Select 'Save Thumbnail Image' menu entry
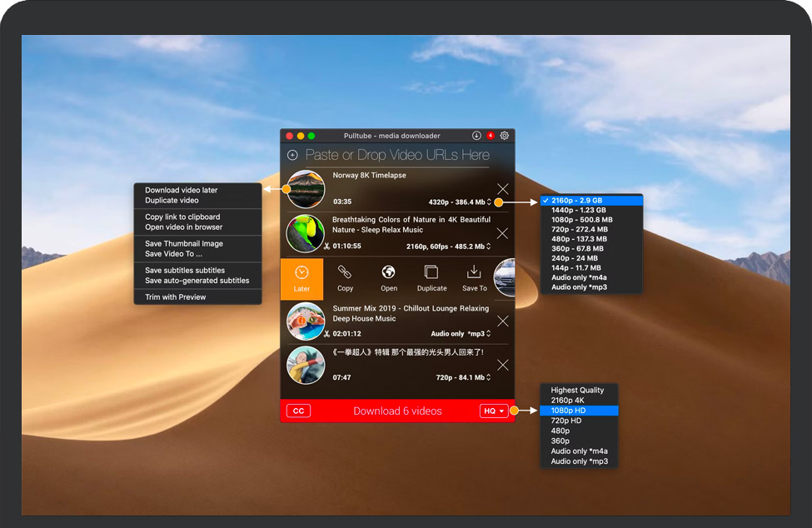Screen dimensions: 812x528 point(184,244)
